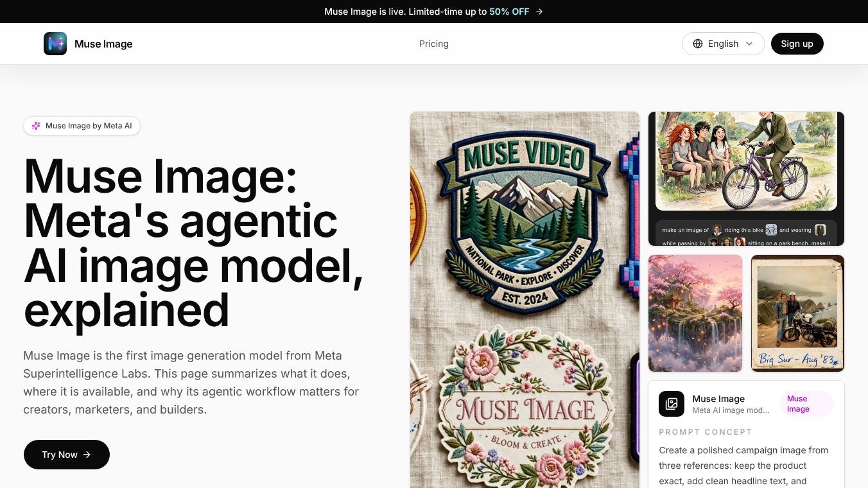Click the Try Now button
Viewport: 868px width, 488px height.
(x=67, y=455)
